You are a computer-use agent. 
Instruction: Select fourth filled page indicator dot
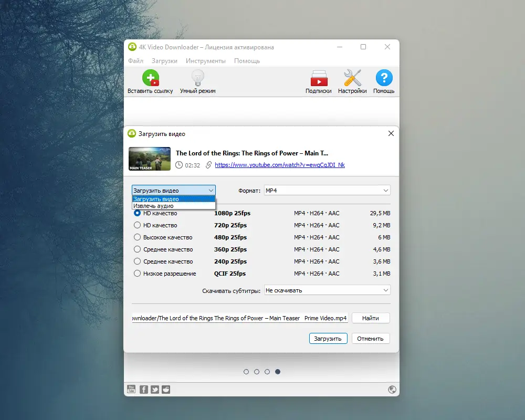click(278, 371)
